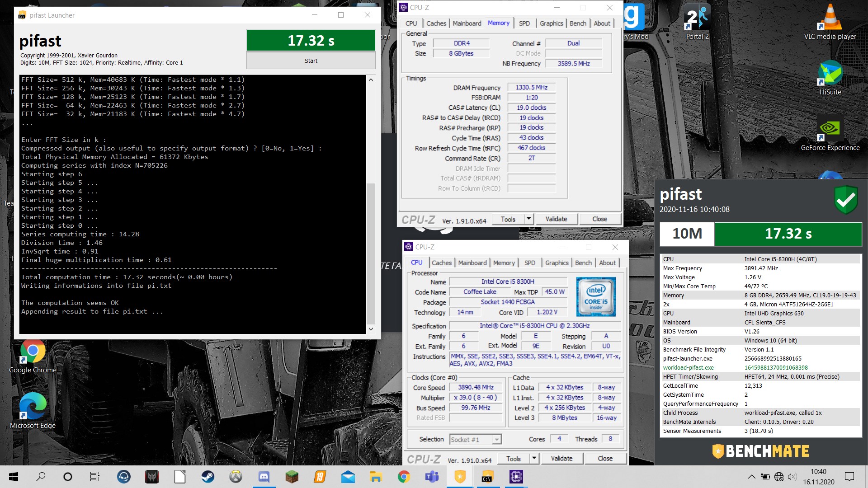Click Close in upper CPU-Z window

click(x=600, y=219)
